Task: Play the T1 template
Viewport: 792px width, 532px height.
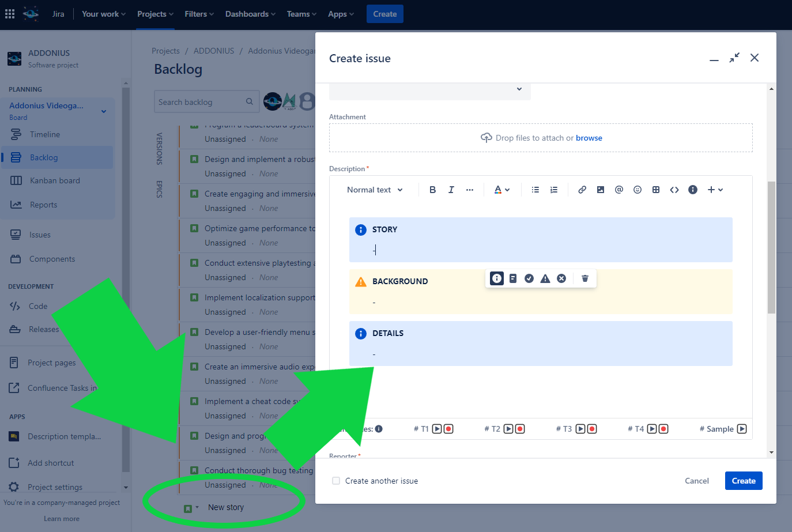Action: 437,429
